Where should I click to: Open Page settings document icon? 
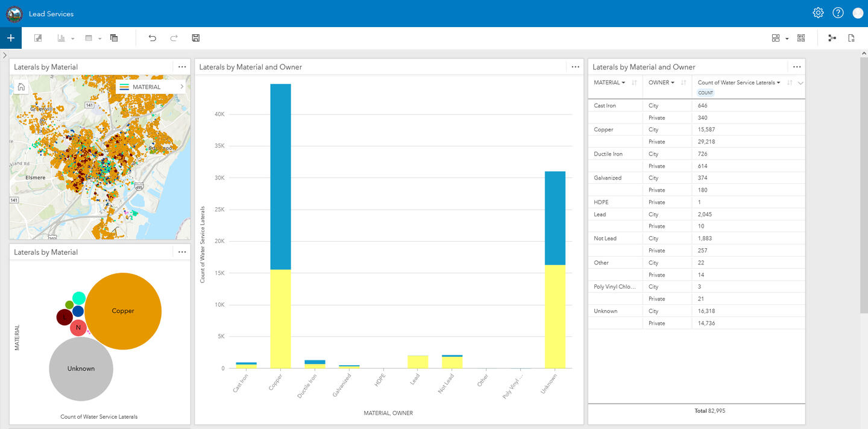click(851, 38)
